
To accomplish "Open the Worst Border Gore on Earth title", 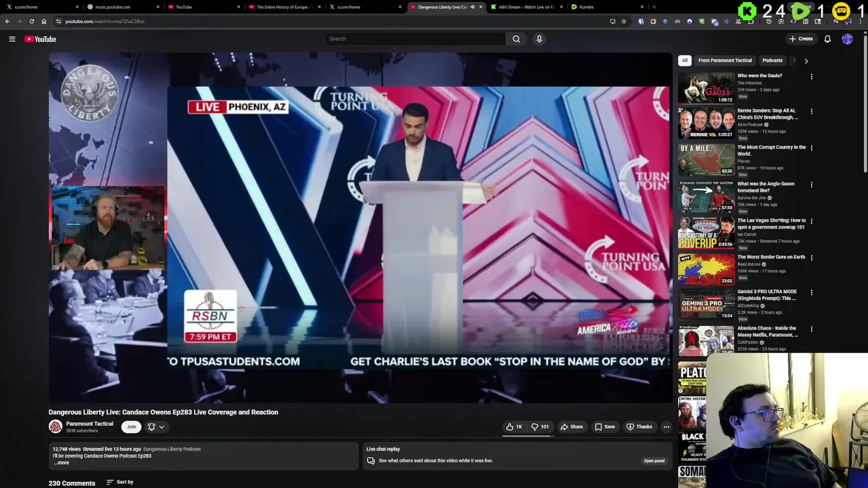I will [x=771, y=257].
